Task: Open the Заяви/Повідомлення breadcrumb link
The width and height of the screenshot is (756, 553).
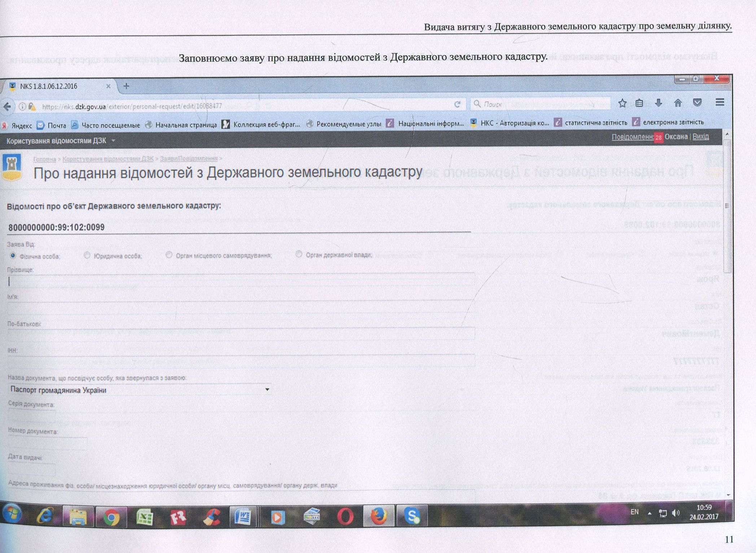Action: point(189,158)
